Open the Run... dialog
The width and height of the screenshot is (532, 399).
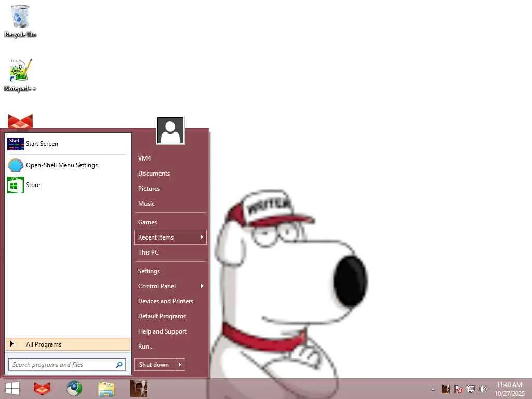(x=170, y=347)
